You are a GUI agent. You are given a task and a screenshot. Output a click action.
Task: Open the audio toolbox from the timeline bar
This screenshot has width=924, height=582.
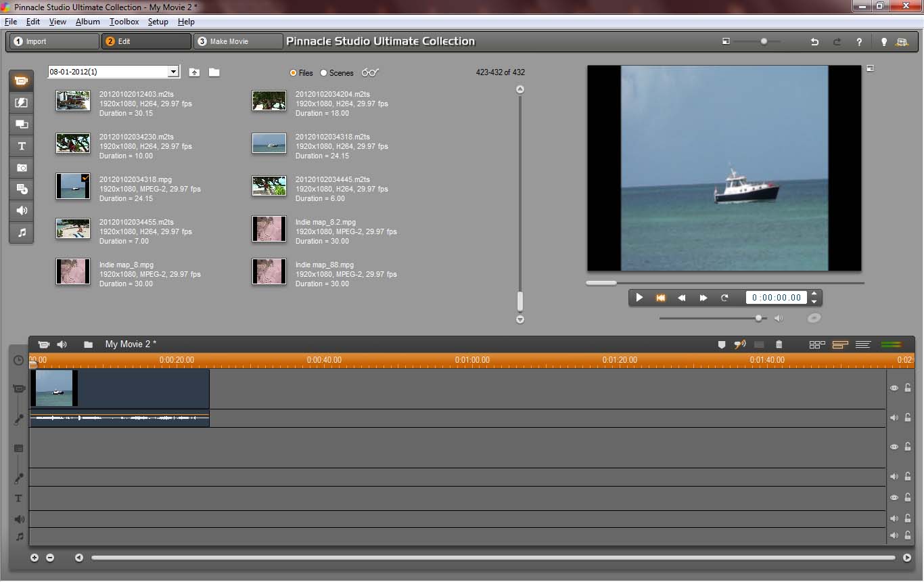click(x=62, y=344)
